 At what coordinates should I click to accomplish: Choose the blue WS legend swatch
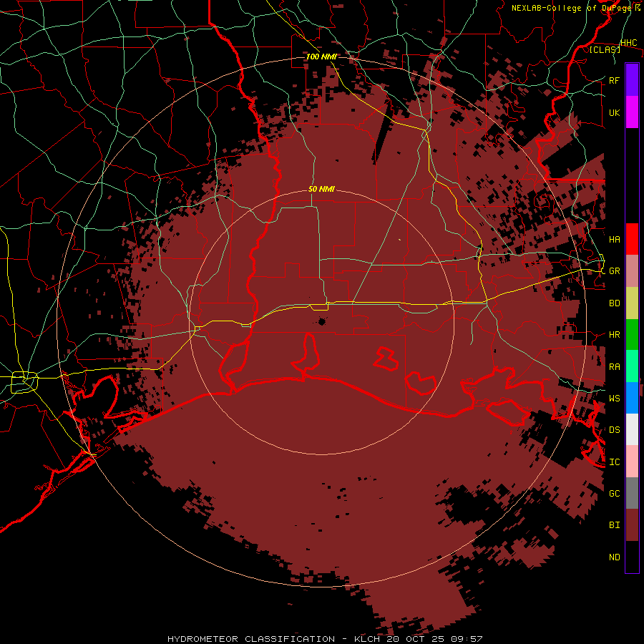tap(632, 398)
